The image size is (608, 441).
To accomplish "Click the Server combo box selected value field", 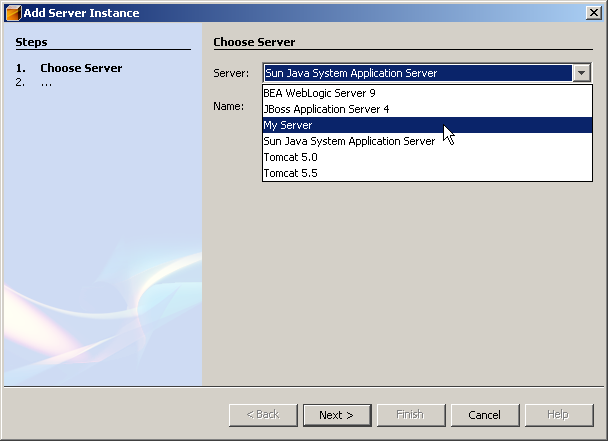I will point(417,73).
